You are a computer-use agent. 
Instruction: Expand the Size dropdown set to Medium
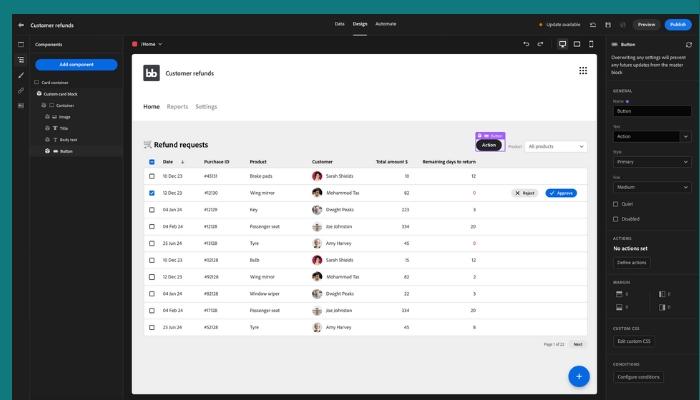click(x=651, y=186)
